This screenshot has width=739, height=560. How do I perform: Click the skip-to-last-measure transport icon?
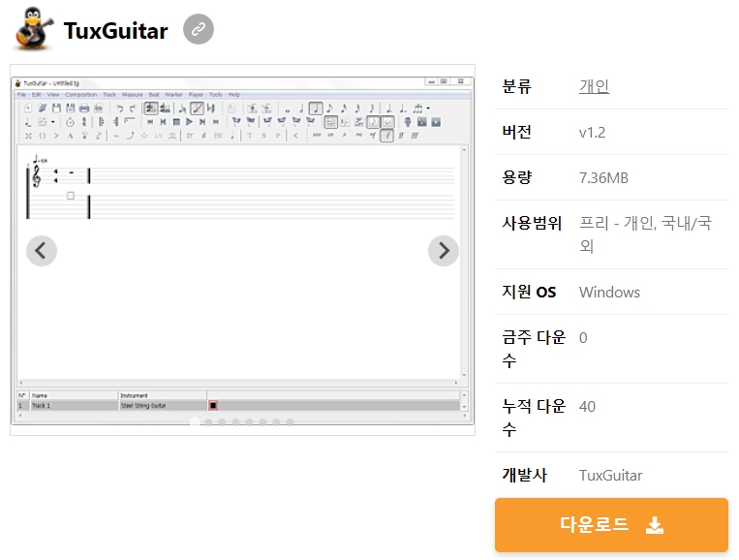pos(216,122)
